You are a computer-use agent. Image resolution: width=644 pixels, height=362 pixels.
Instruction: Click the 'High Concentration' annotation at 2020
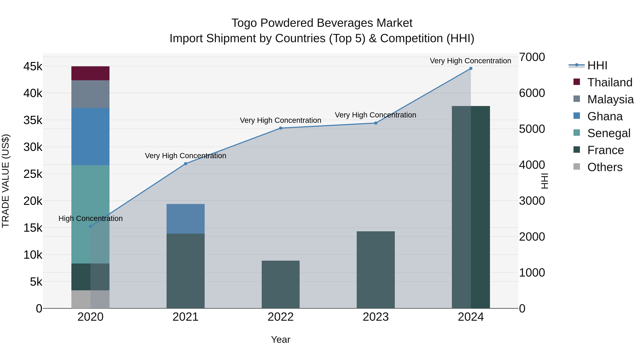tap(91, 219)
